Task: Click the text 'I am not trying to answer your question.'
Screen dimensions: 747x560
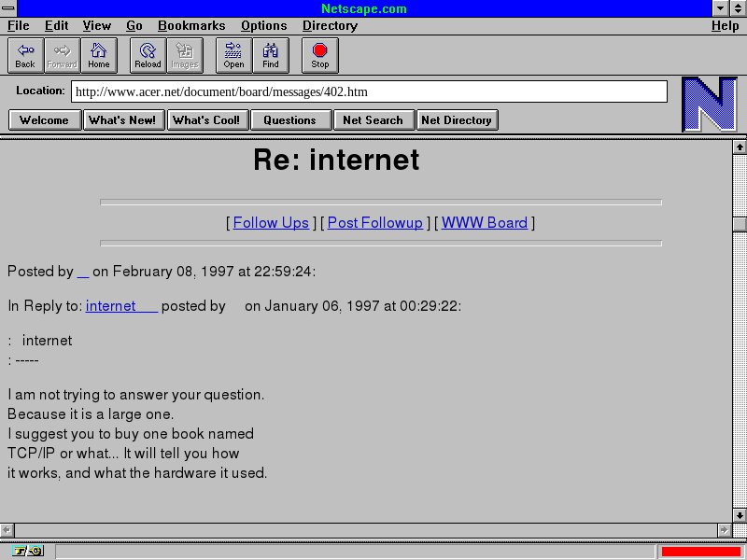Action: pos(135,395)
